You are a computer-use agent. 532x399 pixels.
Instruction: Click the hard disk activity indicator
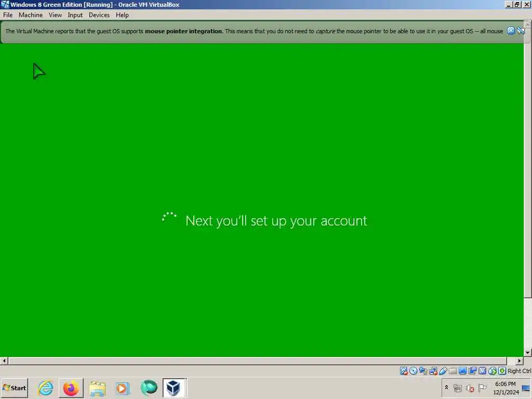pyautogui.click(x=403, y=371)
